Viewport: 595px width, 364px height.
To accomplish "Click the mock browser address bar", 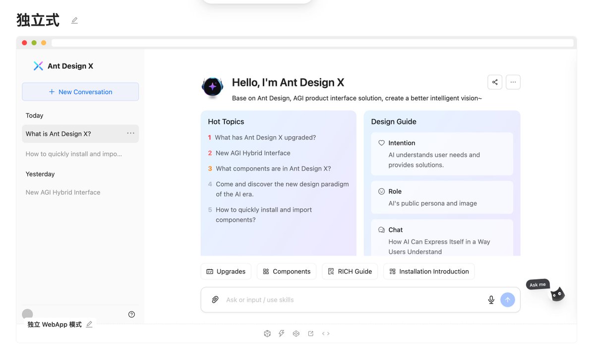I will click(x=312, y=43).
